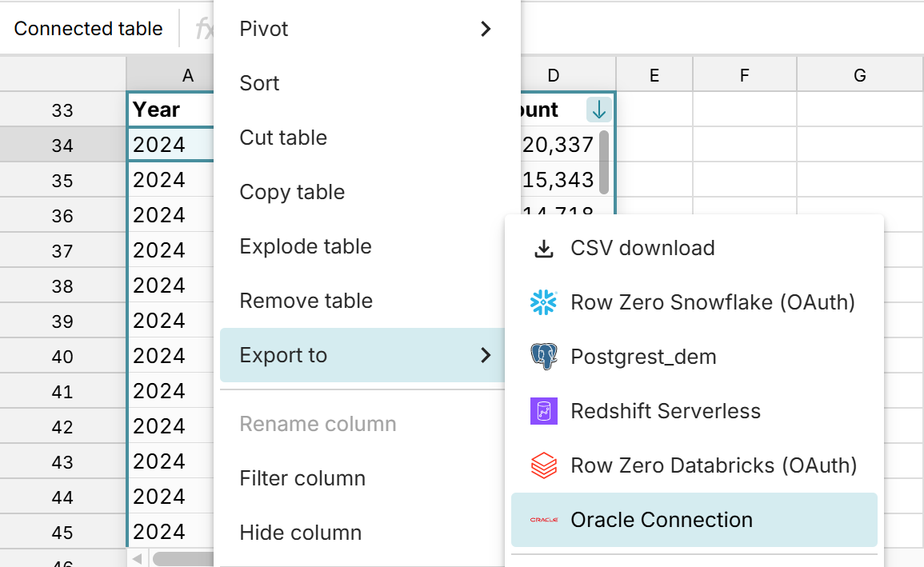Image resolution: width=924 pixels, height=567 pixels.
Task: Select the Snowflake icon
Action: tap(544, 302)
